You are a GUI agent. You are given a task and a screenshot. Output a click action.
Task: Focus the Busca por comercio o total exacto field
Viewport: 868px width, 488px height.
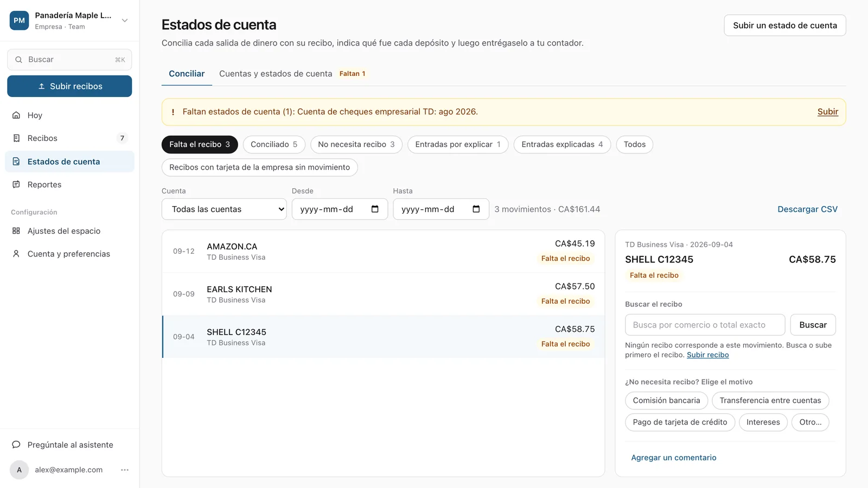[x=705, y=325]
